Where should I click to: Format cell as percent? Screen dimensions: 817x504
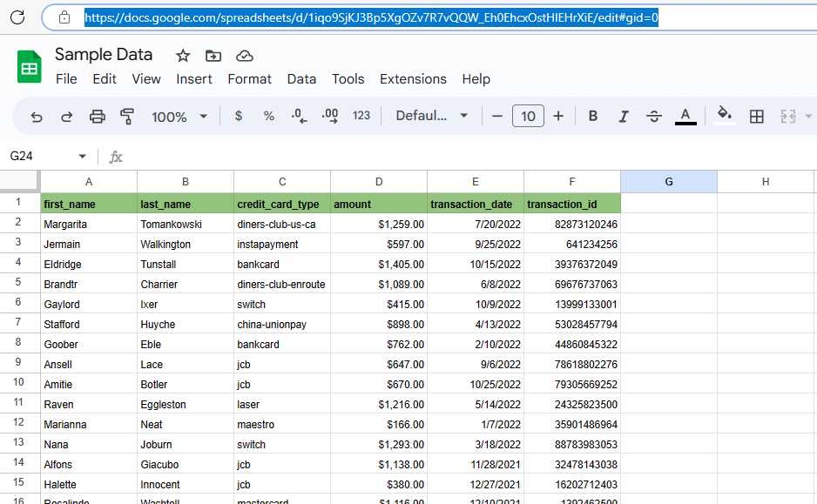(x=269, y=116)
